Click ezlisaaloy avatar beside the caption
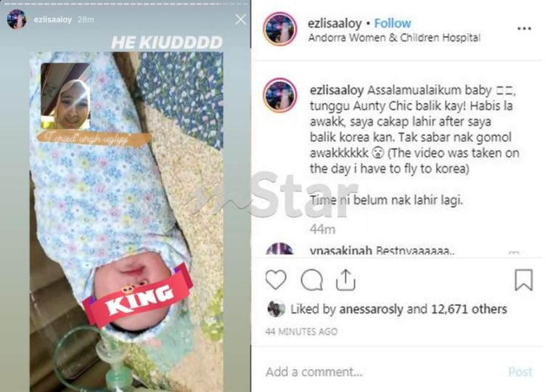 coord(280,95)
